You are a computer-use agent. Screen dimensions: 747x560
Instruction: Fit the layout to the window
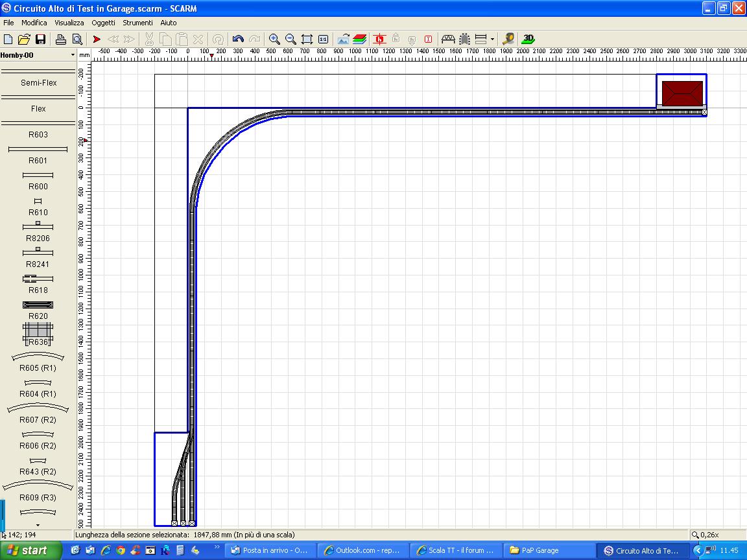[x=307, y=39]
